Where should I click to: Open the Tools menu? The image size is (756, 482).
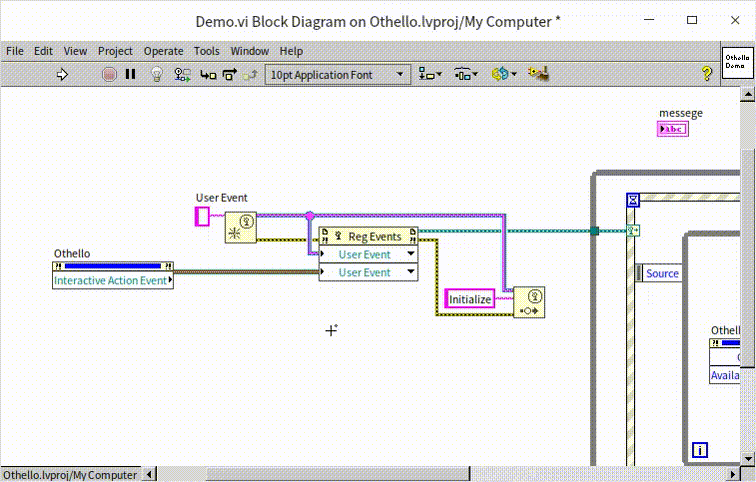click(206, 51)
